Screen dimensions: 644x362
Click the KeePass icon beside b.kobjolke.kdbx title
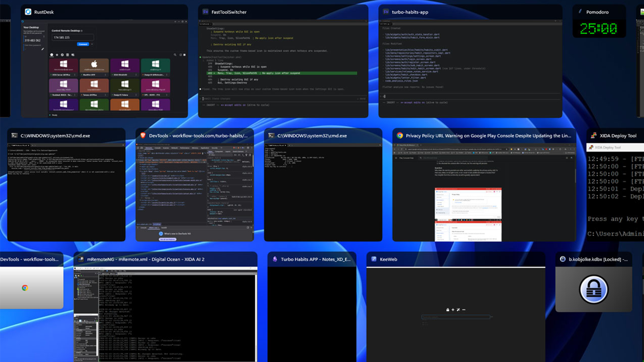pos(563,259)
